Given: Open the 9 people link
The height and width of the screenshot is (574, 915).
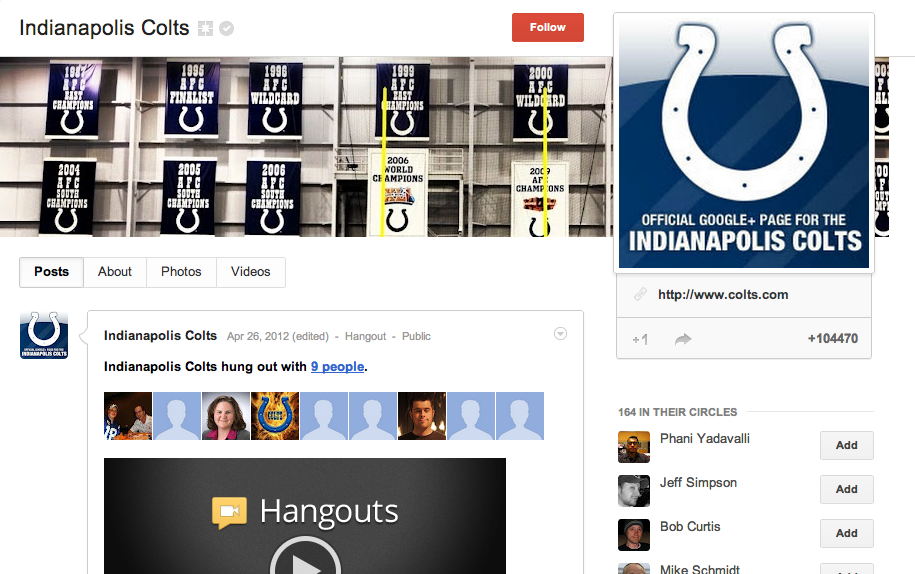Looking at the screenshot, I should pos(337,366).
